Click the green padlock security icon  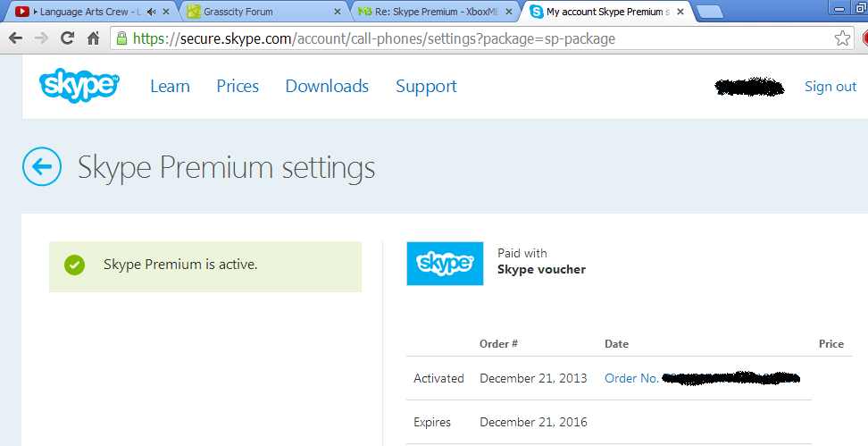[x=121, y=39]
